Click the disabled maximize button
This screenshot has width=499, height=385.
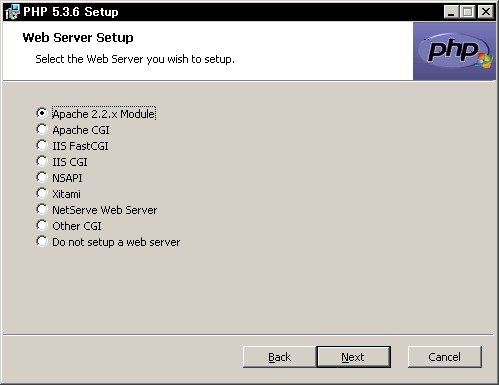[x=468, y=12]
